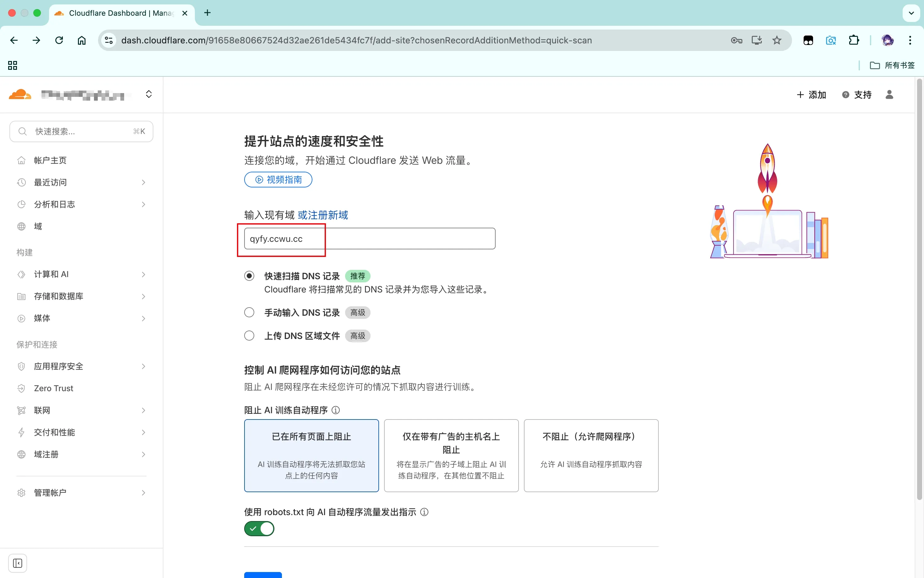Click the 视频指南 button
Image resolution: width=924 pixels, height=578 pixels.
click(278, 180)
